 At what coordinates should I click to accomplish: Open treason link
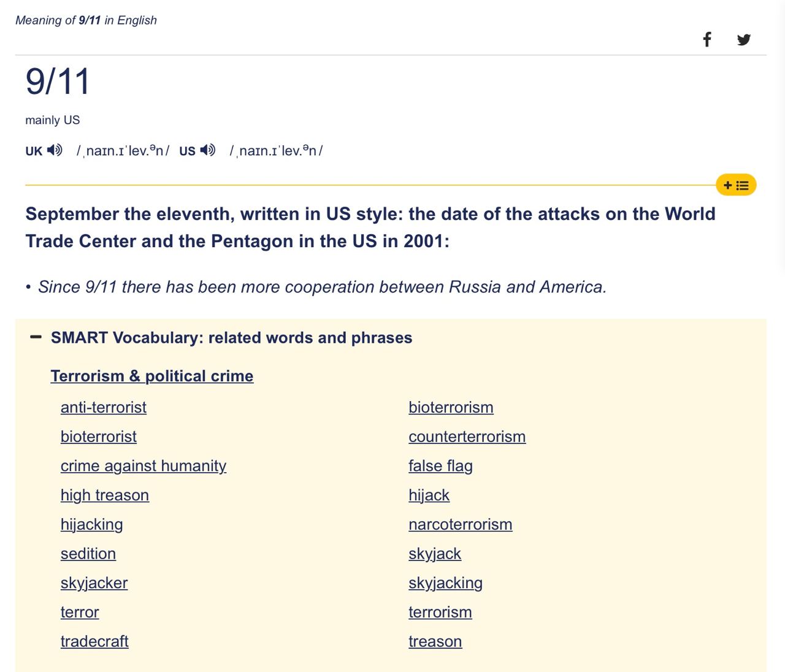[435, 641]
